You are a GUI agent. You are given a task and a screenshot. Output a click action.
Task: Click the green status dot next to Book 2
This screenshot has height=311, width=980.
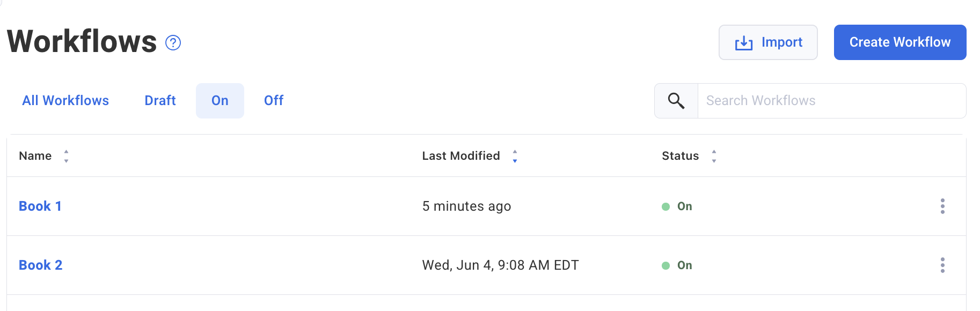tap(665, 265)
